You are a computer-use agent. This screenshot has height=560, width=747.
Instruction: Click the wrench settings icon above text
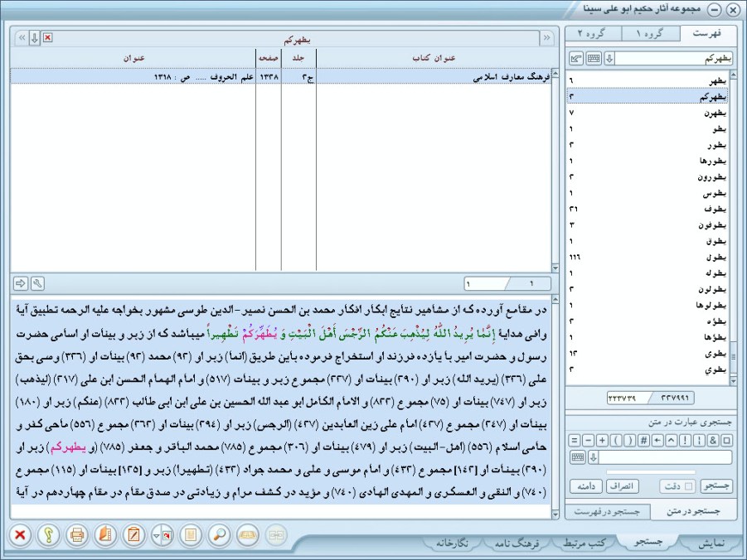click(x=36, y=284)
